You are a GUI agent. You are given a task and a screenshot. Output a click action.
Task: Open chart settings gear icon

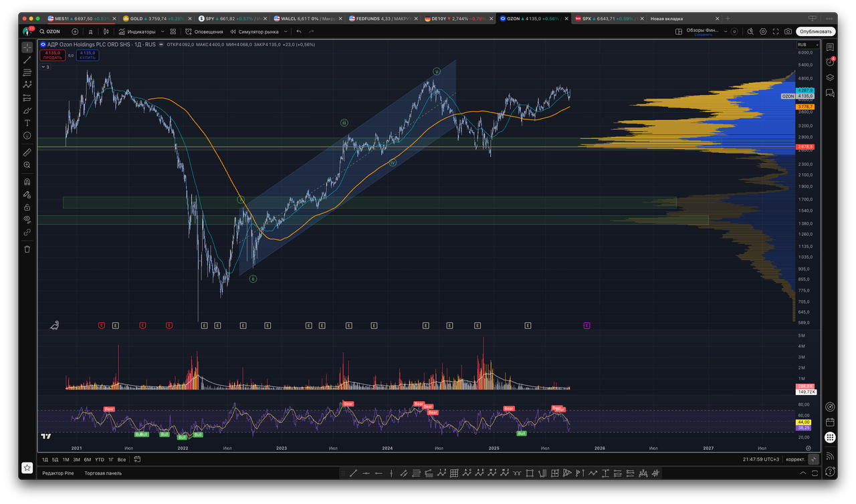(x=763, y=31)
